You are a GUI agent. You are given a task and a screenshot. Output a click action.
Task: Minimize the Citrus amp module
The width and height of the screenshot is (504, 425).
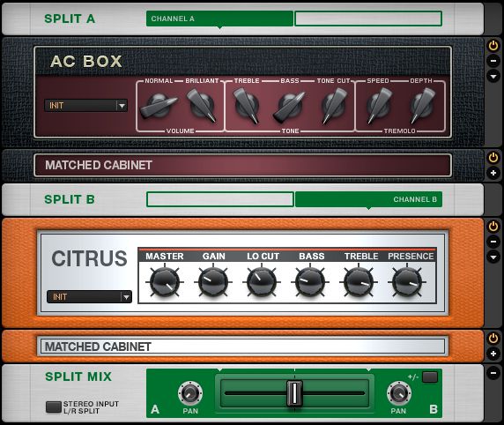[493, 242]
